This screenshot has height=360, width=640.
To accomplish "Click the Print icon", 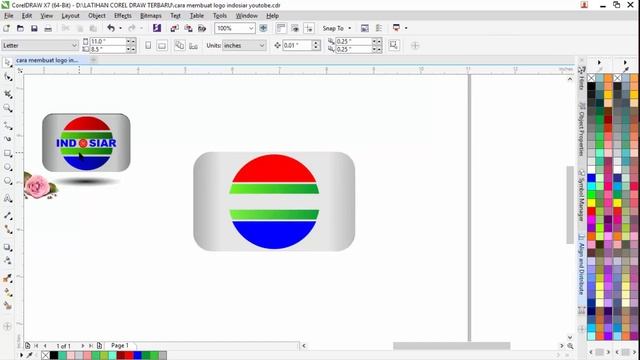I will click(x=48, y=28).
